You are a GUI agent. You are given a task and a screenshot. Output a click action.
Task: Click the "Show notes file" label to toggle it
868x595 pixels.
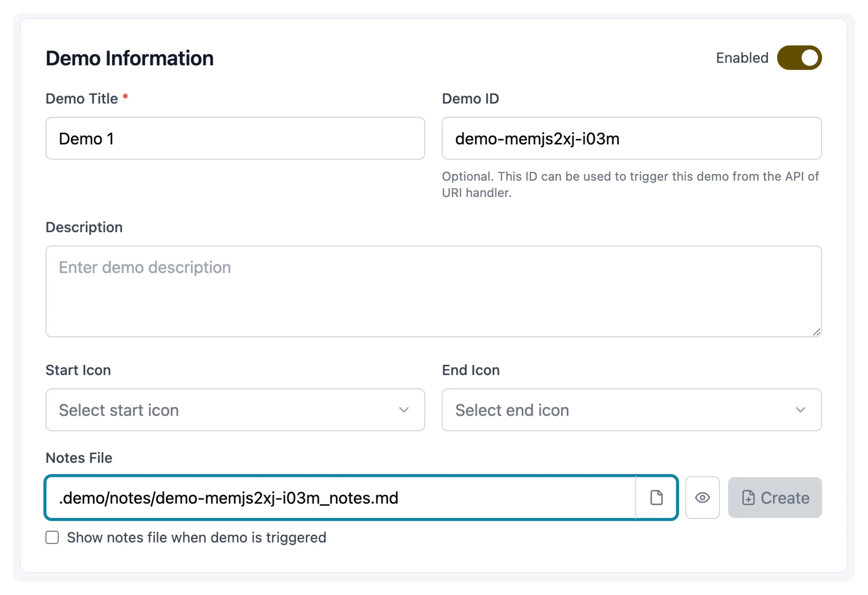[x=196, y=538]
